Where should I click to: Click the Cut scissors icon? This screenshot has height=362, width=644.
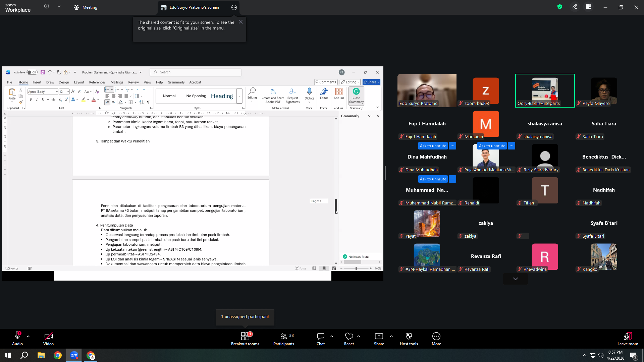click(x=21, y=90)
